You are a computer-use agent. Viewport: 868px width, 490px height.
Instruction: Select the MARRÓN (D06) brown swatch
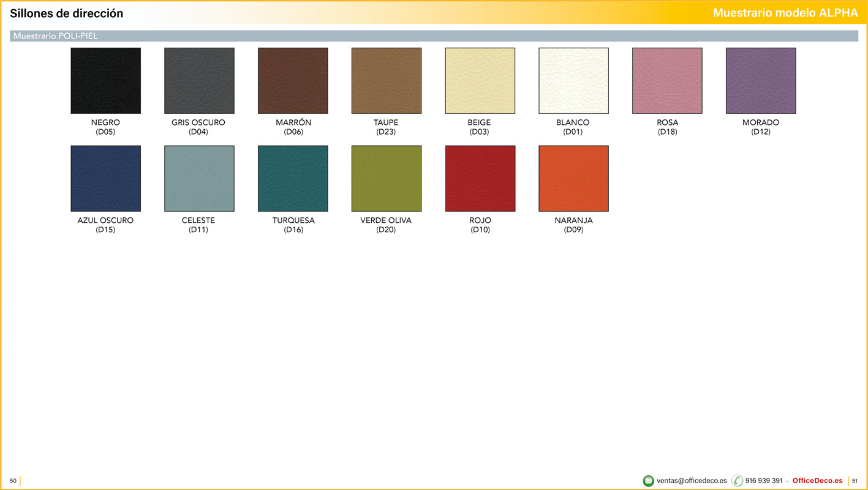click(x=293, y=81)
